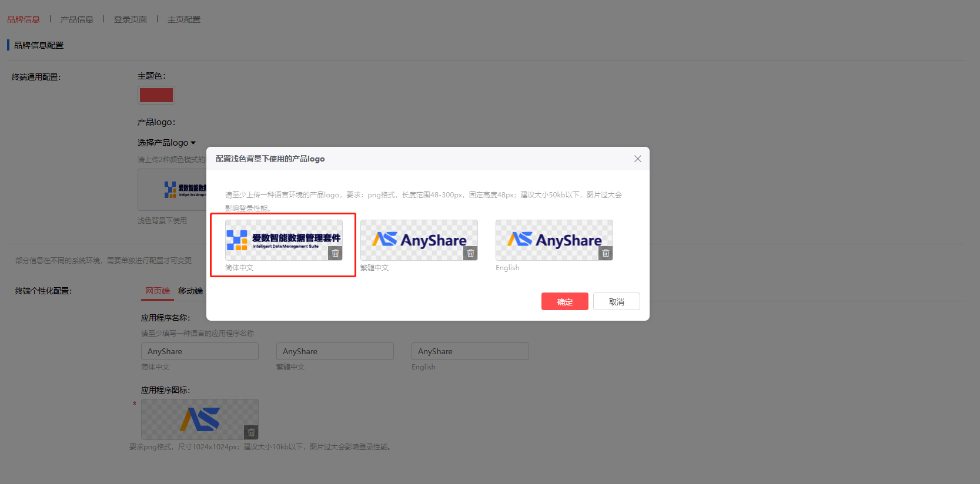Select the 网页端 tab
980x484 pixels.
158,291
